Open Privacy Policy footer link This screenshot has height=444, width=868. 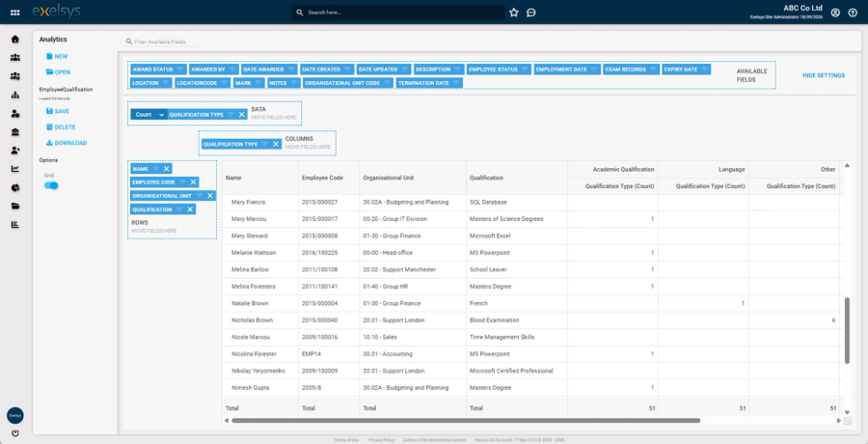point(381,440)
